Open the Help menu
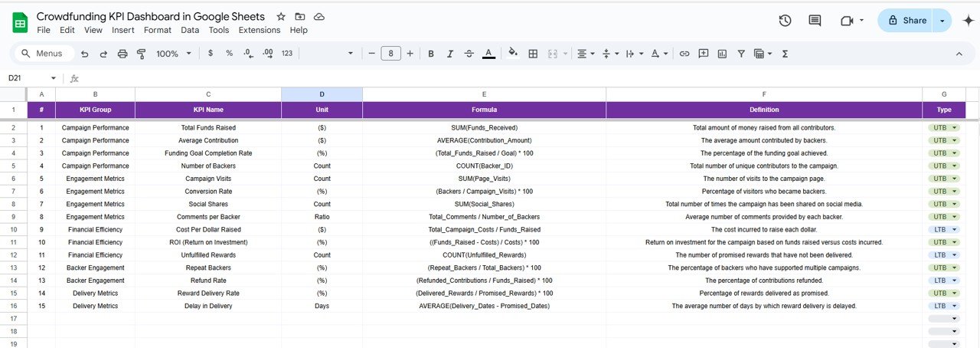 point(299,30)
